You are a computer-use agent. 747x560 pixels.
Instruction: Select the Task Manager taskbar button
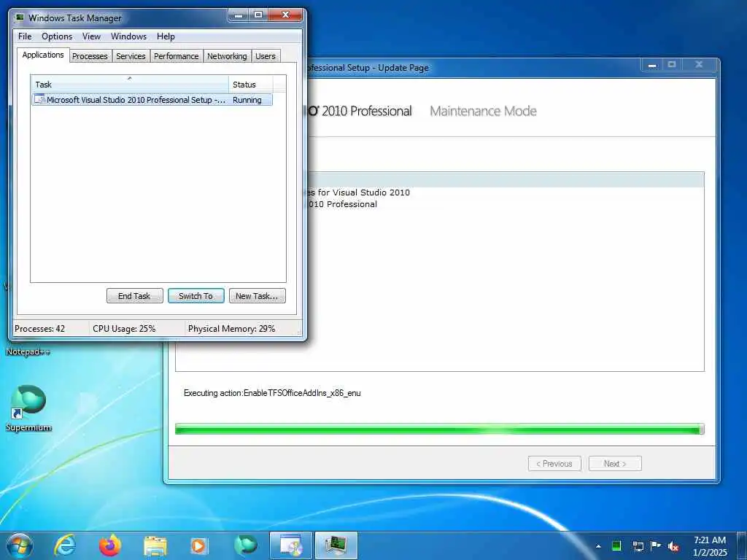[336, 545]
